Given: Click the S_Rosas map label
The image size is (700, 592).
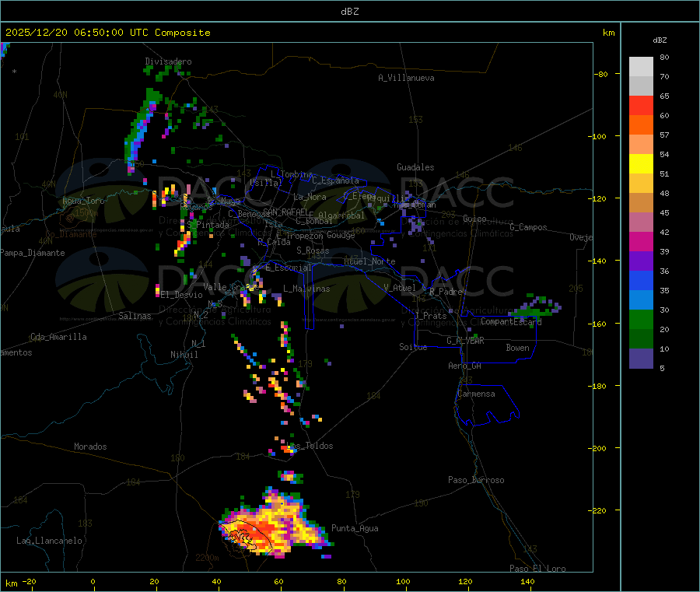Looking at the screenshot, I should click(x=313, y=250).
